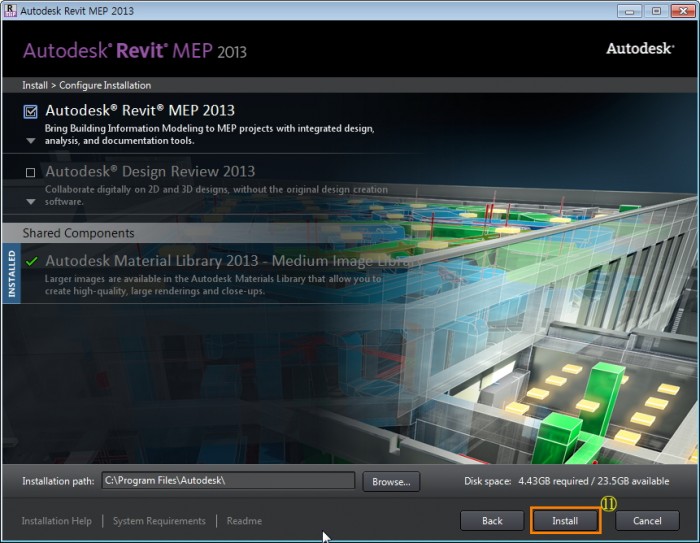
Task: Uncheck the Autodesk Revit MEP 2013 checkbox
Action: [x=30, y=111]
